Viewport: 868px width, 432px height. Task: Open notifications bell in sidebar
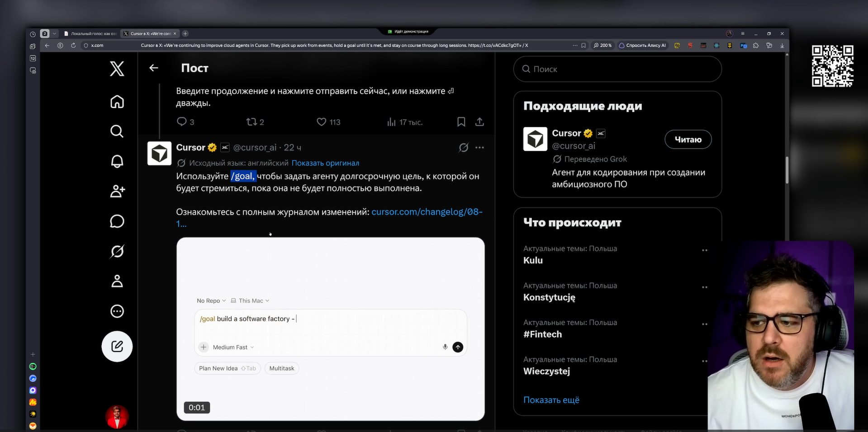click(x=117, y=161)
